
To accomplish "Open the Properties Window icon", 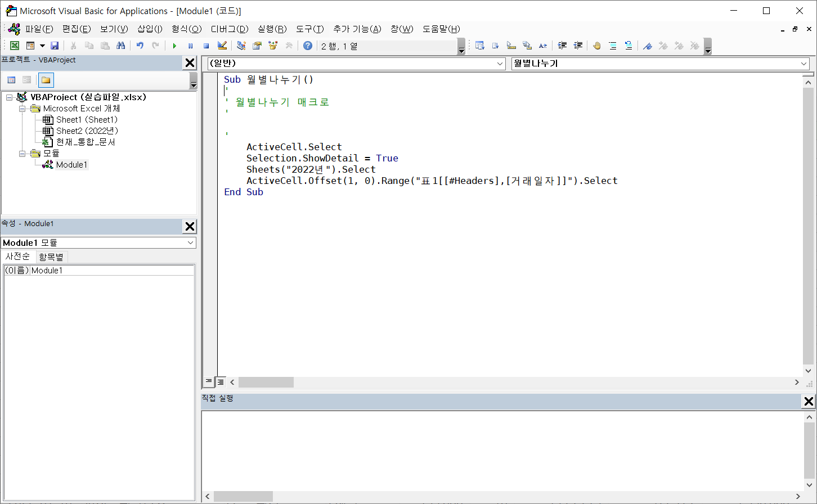I will (257, 46).
